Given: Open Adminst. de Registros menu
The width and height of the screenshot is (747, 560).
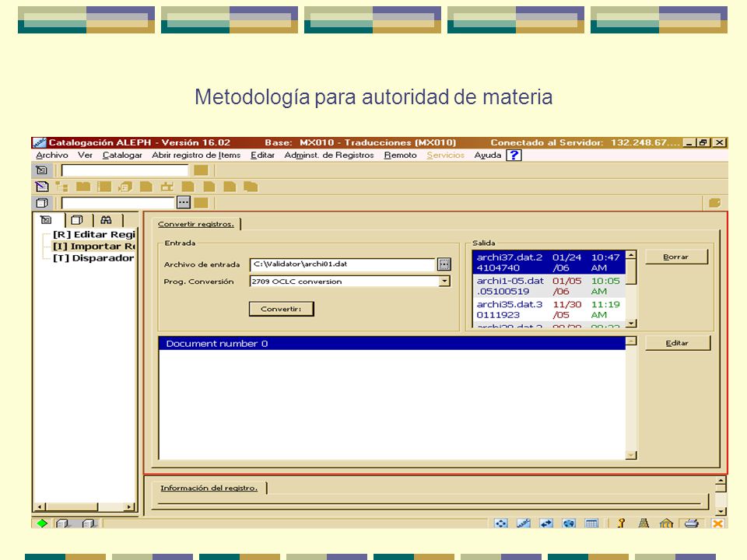Looking at the screenshot, I should coord(329,156).
